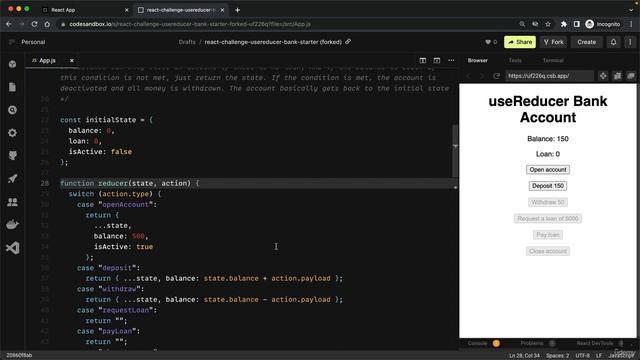Click Ln 28, Col 34 status item
The image size is (640, 360).
524,356
